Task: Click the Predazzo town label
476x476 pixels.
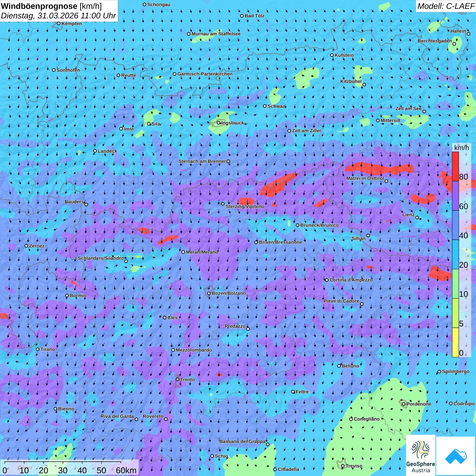Action: pyautogui.click(x=235, y=326)
